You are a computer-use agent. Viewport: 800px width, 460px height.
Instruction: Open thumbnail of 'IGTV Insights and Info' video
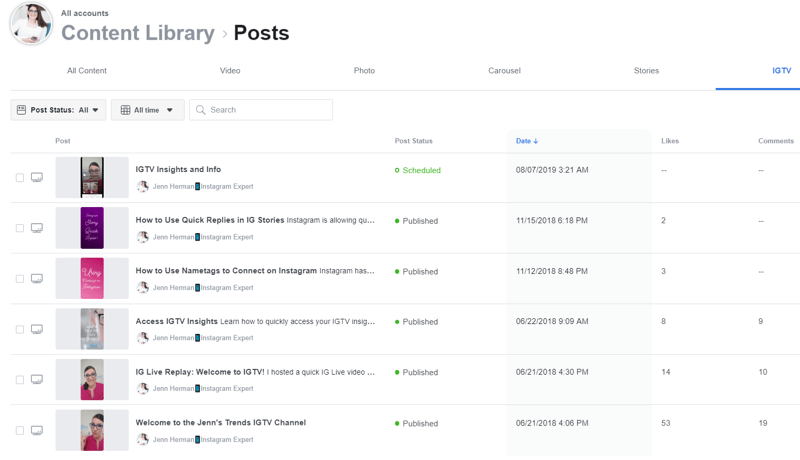(92, 177)
